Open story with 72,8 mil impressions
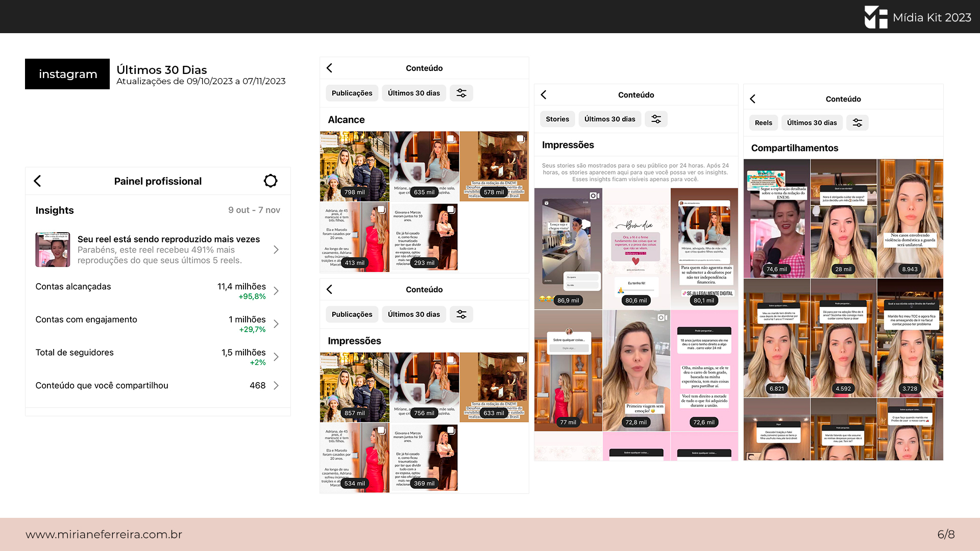 tap(636, 370)
